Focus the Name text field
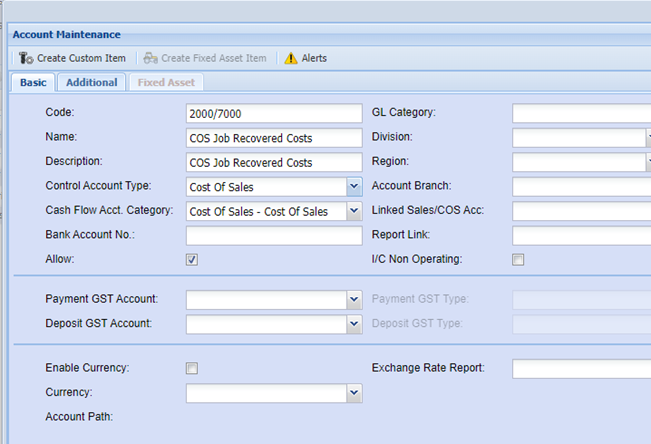Viewport: 651px width, 444px height. click(x=273, y=138)
